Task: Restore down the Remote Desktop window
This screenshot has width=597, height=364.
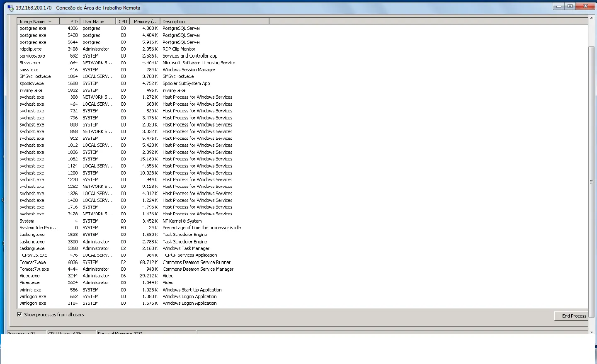Action: (x=570, y=6)
